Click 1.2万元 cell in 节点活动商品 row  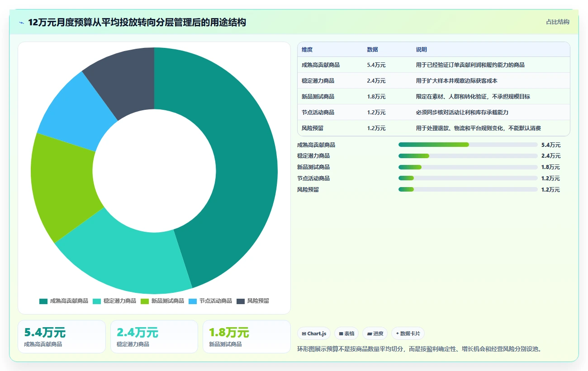[376, 113]
